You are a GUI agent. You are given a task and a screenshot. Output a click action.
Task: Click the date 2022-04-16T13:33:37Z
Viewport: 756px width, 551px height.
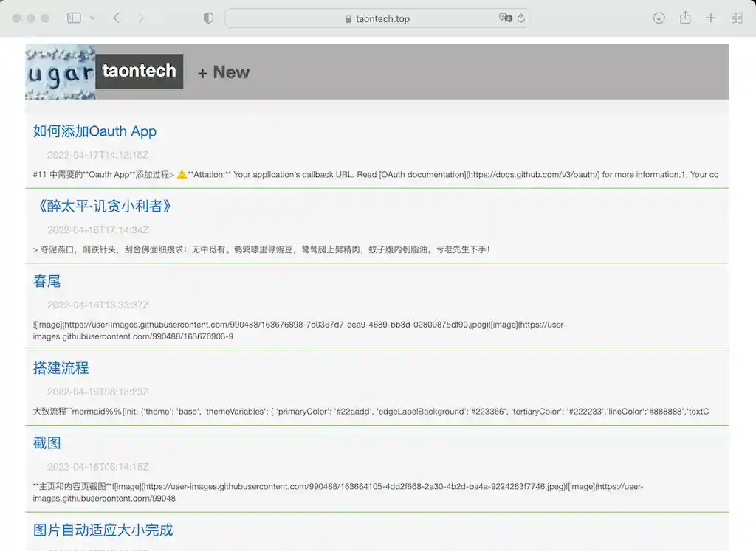[x=98, y=305]
